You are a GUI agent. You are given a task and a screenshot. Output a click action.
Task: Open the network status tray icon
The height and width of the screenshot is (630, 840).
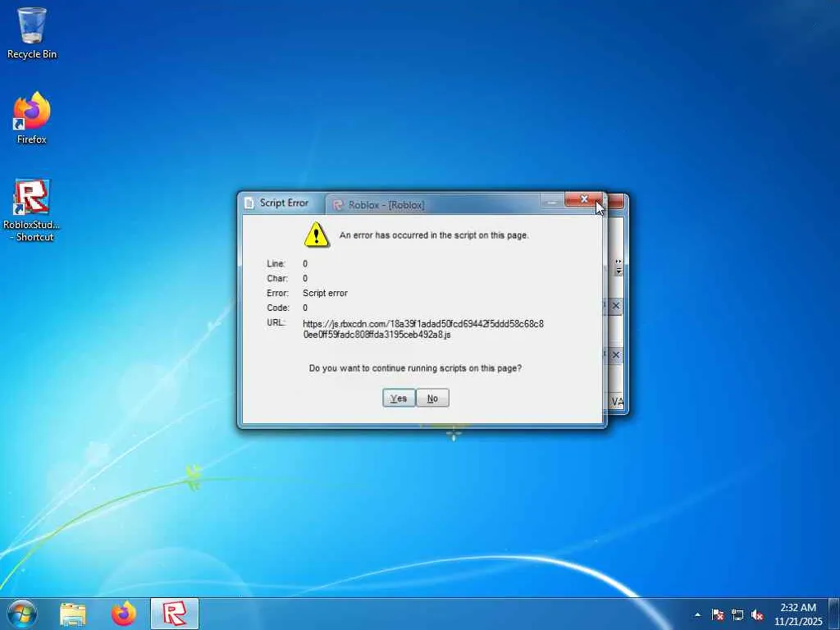737,614
